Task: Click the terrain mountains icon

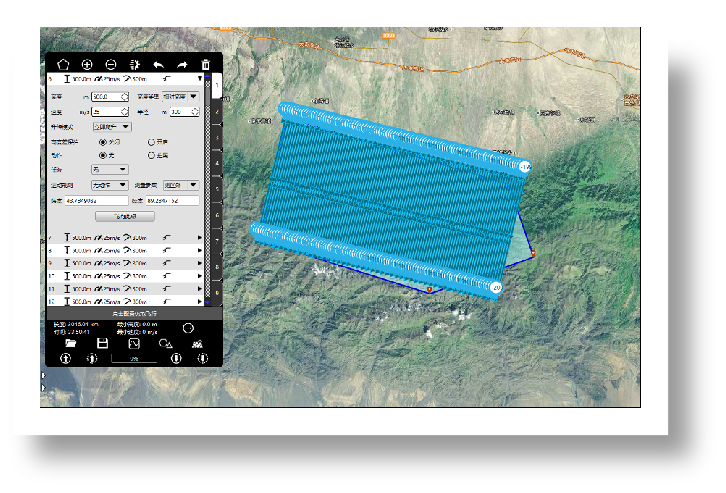Action: (198, 343)
